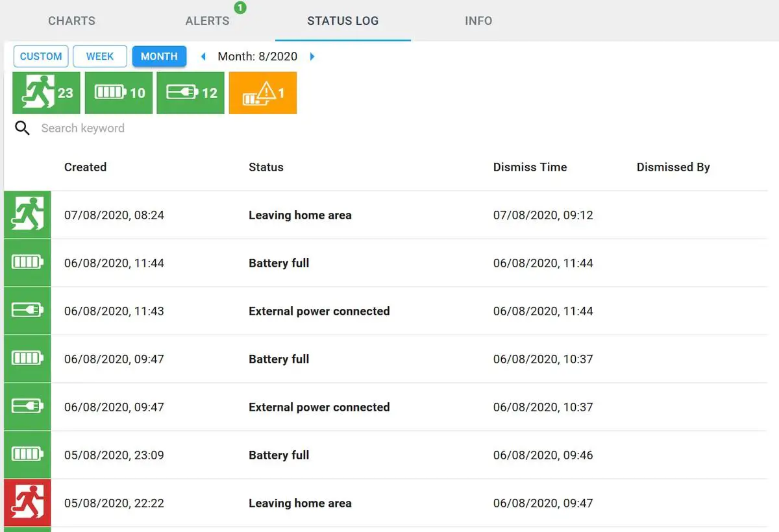Viewport: 779px width, 532px height.
Task: Choose the Week range button
Action: coord(100,56)
